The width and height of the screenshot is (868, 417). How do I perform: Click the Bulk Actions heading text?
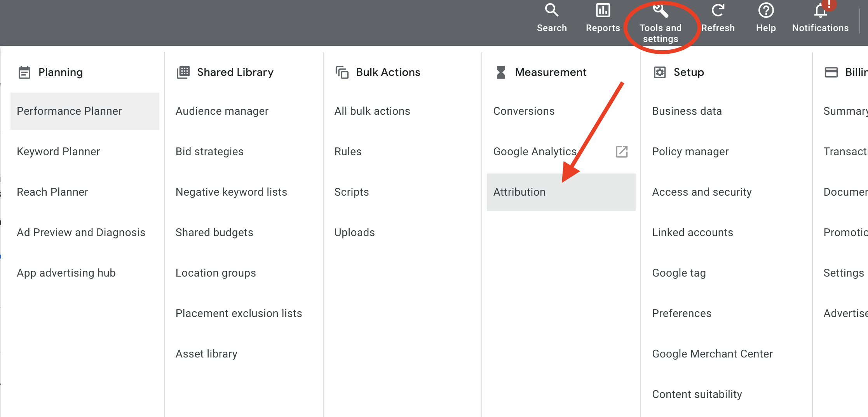coord(388,72)
